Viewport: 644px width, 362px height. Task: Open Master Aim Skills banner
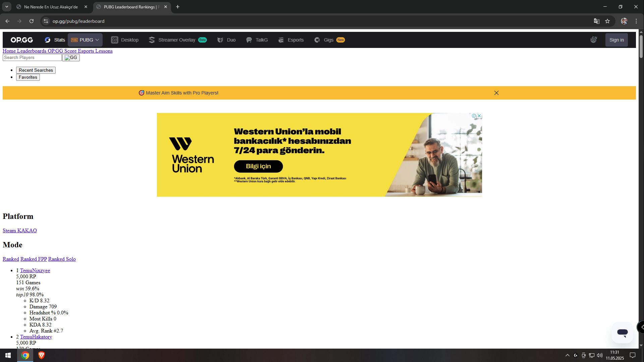pyautogui.click(x=179, y=93)
